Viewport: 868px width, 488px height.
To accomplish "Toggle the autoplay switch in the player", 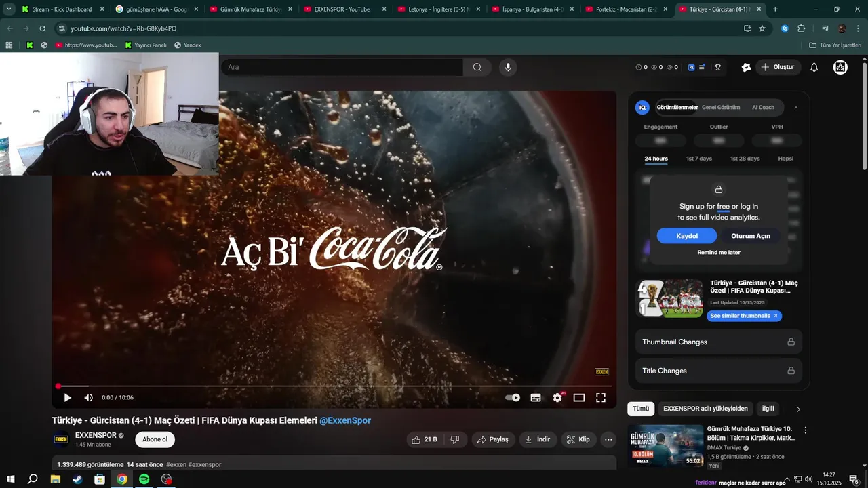I will tap(513, 398).
